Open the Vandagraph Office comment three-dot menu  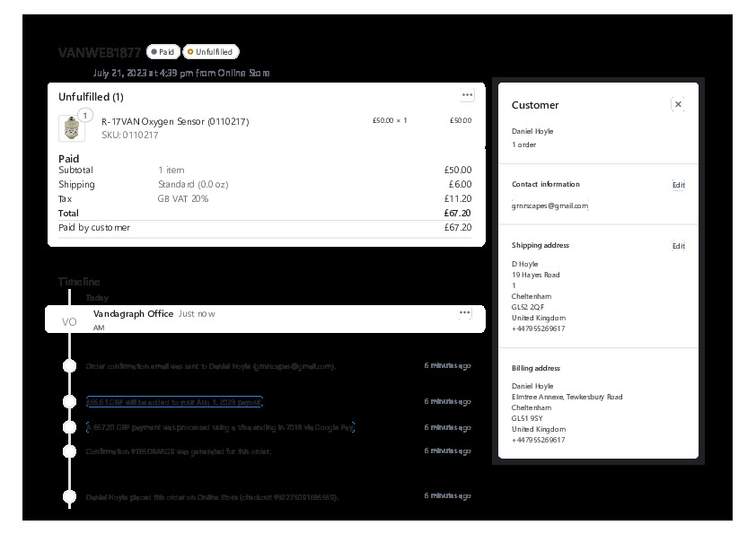[x=464, y=313]
